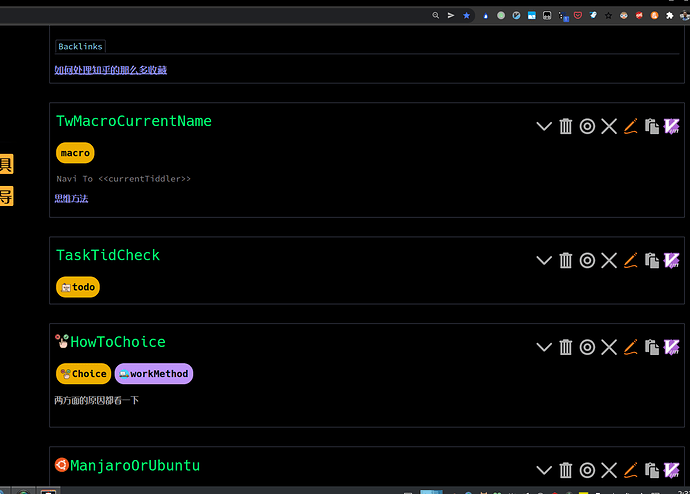Click the blue droplet extension icon

coord(485,16)
